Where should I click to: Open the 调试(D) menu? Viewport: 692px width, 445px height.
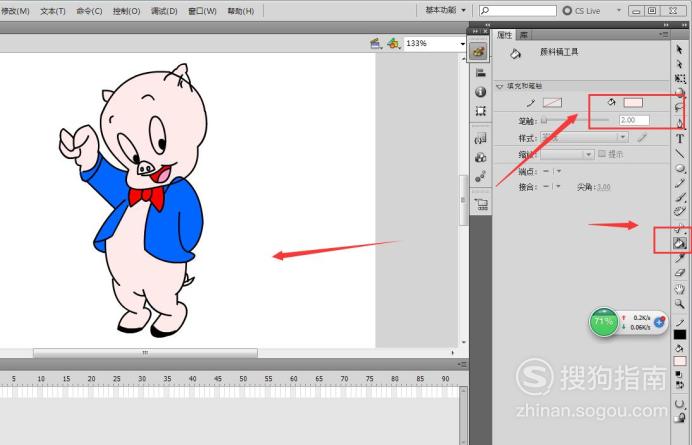point(164,11)
